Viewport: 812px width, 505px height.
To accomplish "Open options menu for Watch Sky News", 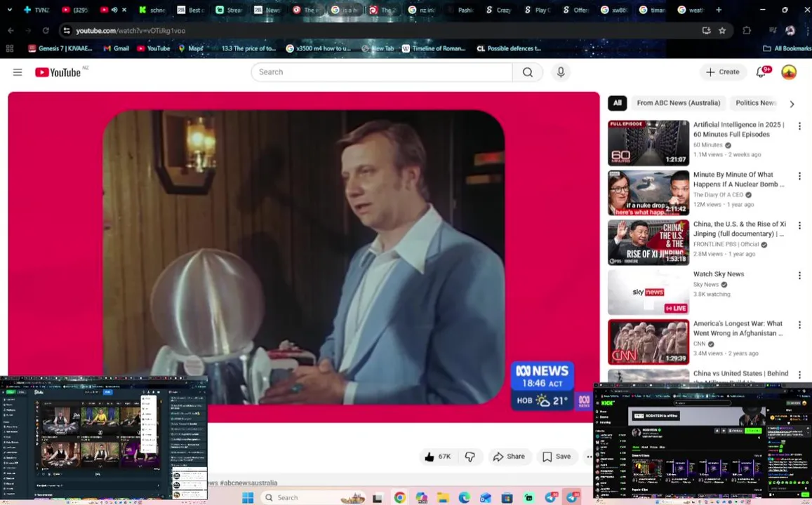I will coord(799,276).
